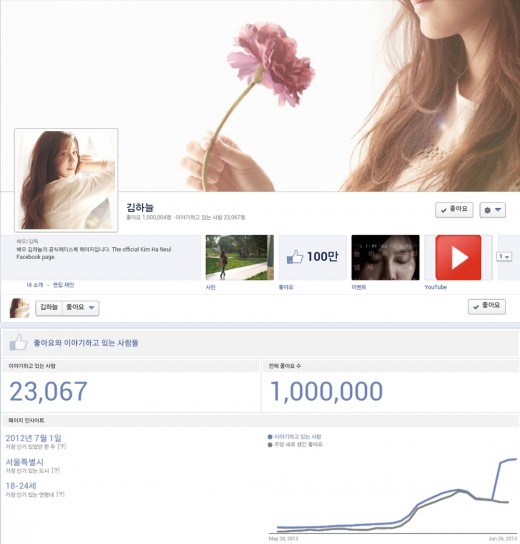Click the 이벤트 label under the event thumbnail
The width and height of the screenshot is (520, 544).
359,287
